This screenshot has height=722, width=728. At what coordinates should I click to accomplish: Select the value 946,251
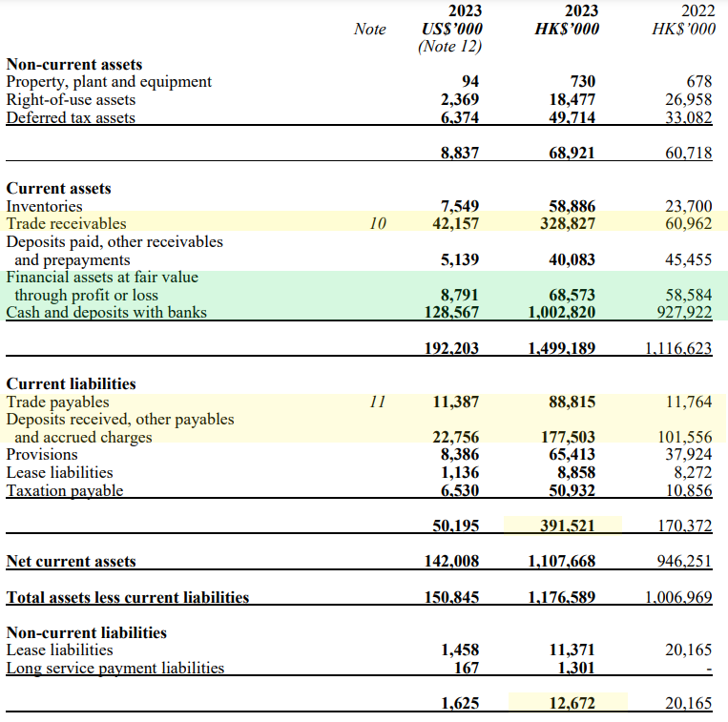click(684, 562)
